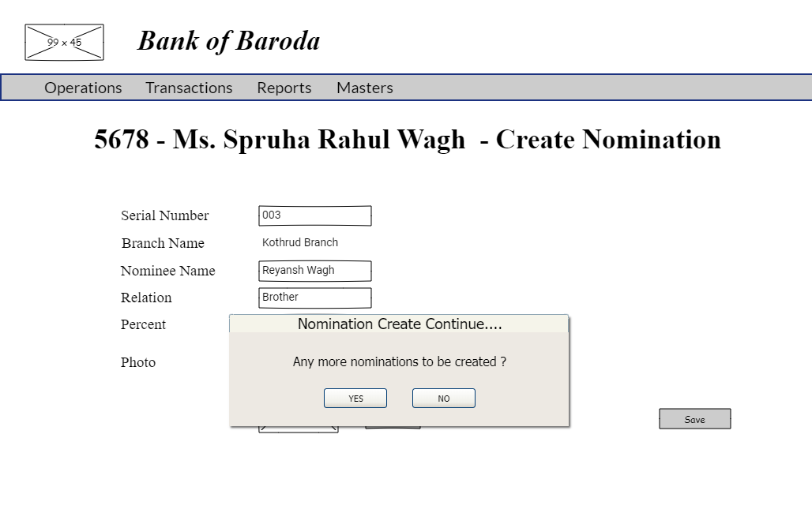The width and height of the screenshot is (812, 513).
Task: Select the branch code field showing 003
Action: point(314,215)
